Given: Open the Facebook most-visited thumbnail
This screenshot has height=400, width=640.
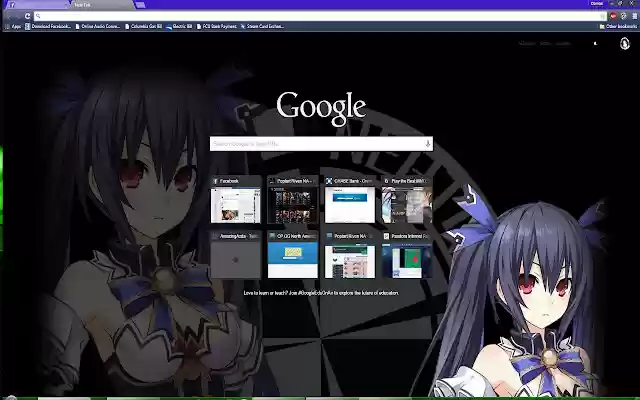Looking at the screenshot, I should (x=236, y=200).
